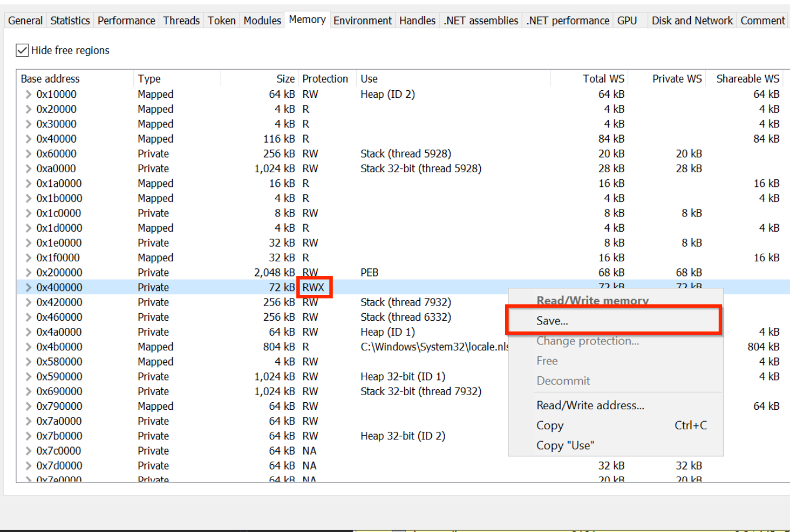Open the Performance tab
790x532 pixels.
[x=126, y=21]
